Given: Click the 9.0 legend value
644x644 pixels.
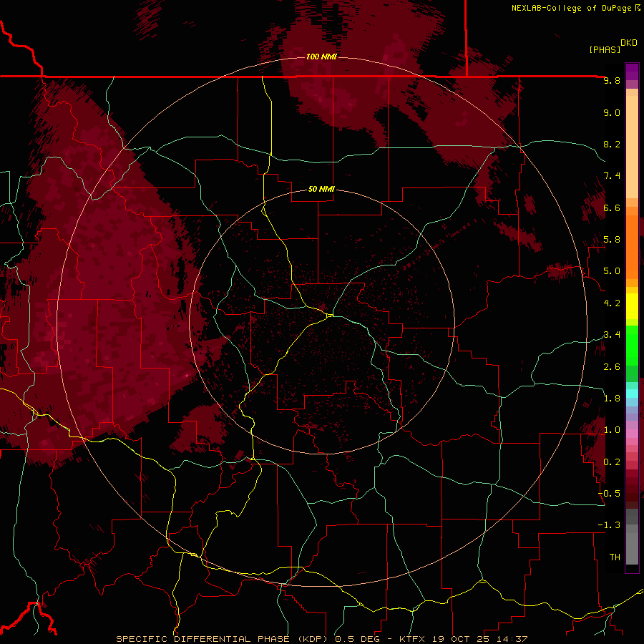Looking at the screenshot, I should 612,112.
